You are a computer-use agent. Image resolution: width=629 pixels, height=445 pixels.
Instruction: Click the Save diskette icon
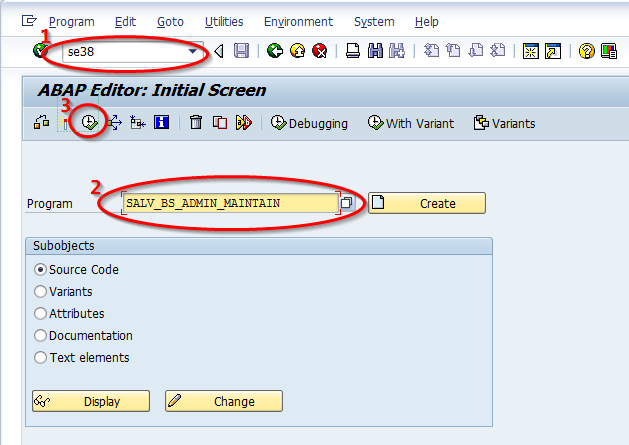click(x=241, y=51)
